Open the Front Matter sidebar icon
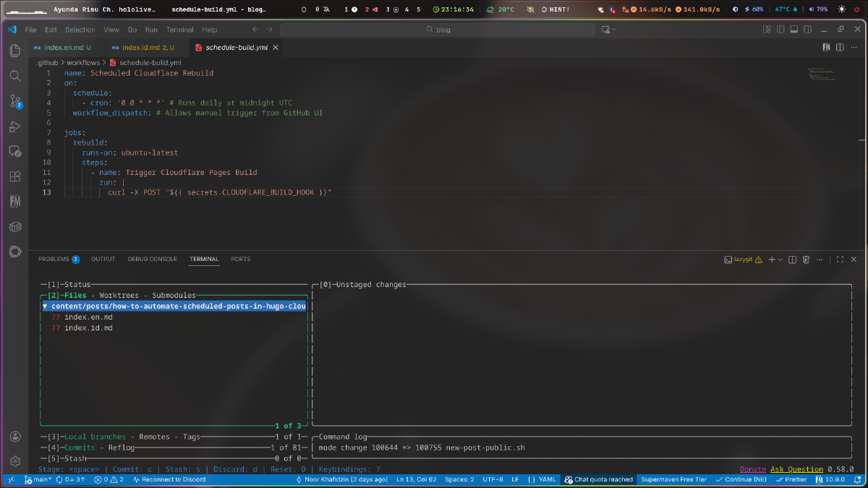Screen dimensions: 868x488 [15, 202]
